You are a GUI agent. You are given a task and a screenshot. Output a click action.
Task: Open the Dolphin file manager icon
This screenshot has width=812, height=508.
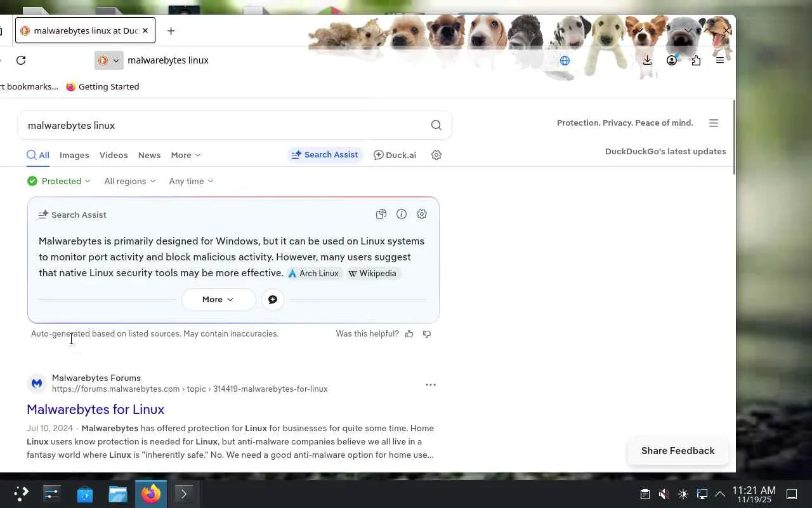[x=118, y=493]
